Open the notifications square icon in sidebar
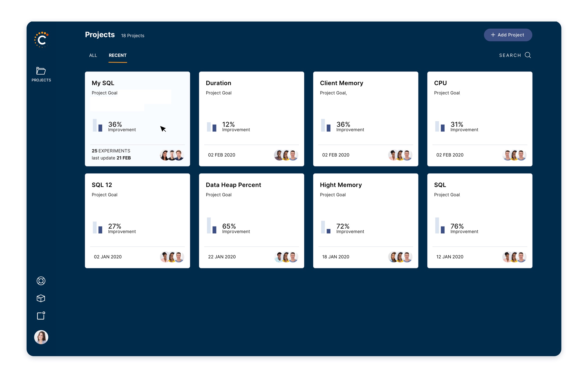The height and width of the screenshot is (379, 588). (41, 316)
